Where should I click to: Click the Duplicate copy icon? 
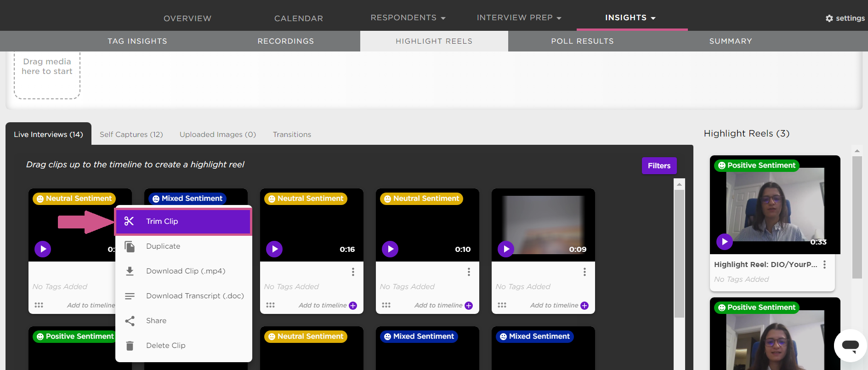click(x=130, y=246)
